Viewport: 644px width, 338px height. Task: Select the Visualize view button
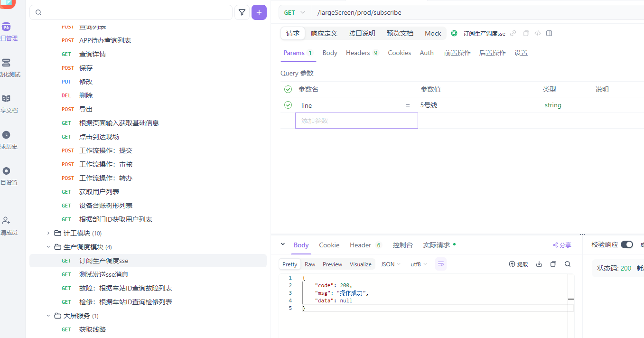(x=361, y=264)
